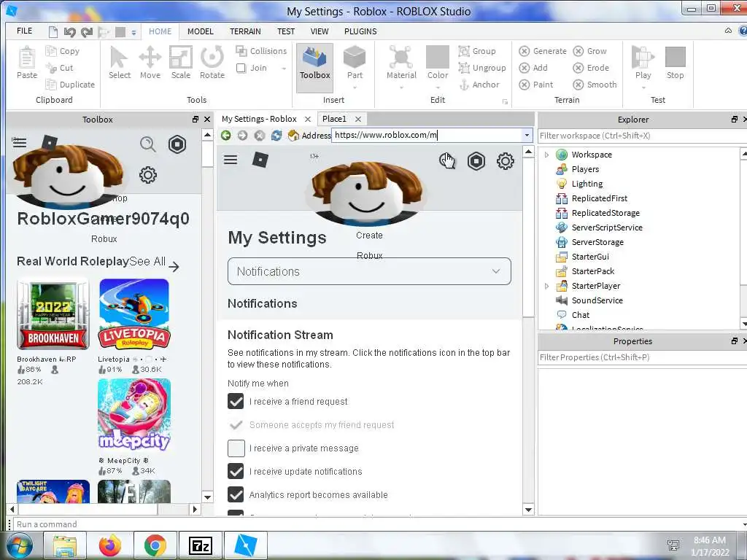Open the hamburger menu on settings page
747x560 pixels.
[x=231, y=160]
